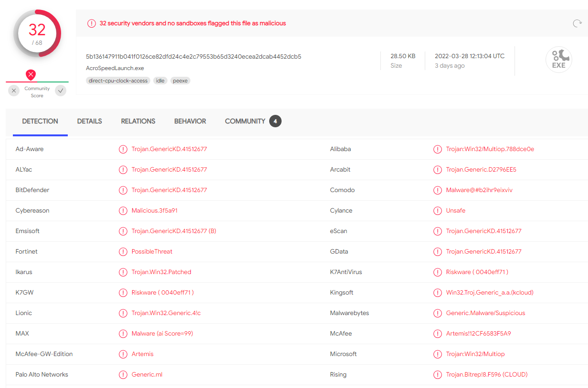Vote positive with the checkmark community button

tap(61, 91)
